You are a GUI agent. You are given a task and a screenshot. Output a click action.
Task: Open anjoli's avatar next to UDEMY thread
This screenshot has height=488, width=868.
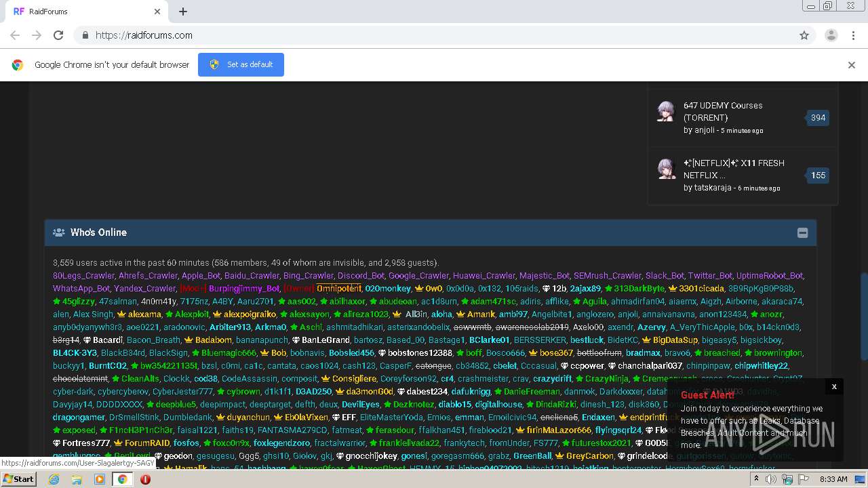pyautogui.click(x=667, y=111)
